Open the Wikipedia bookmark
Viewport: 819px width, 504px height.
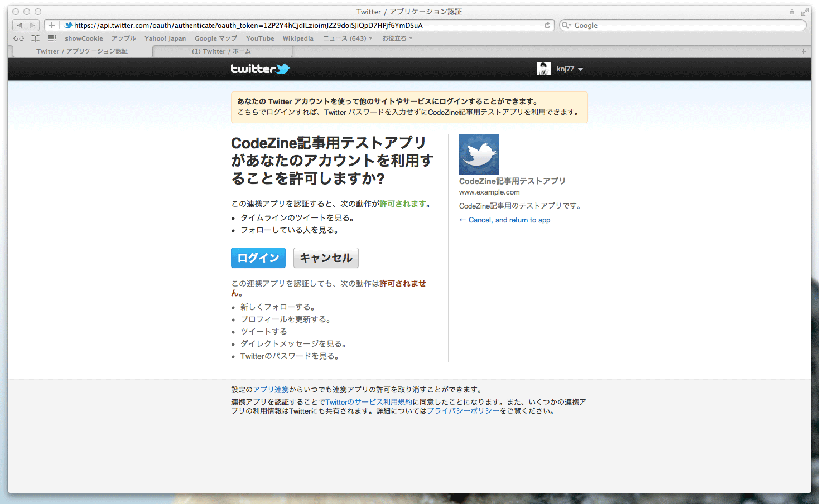click(x=298, y=38)
